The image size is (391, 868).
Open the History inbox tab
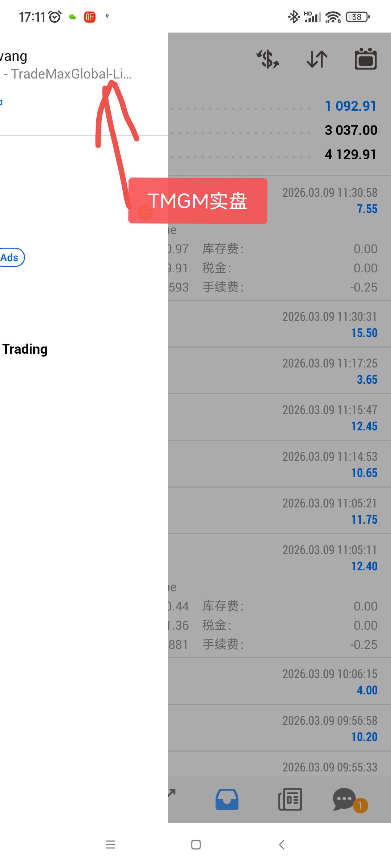[x=227, y=799]
